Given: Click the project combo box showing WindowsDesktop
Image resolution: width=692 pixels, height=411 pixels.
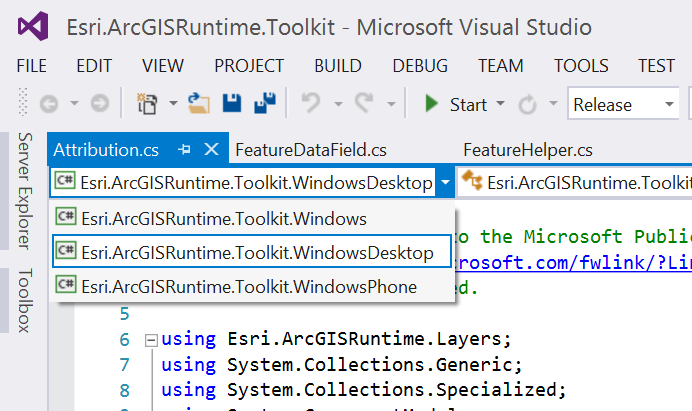Looking at the screenshot, I should pos(243,182).
